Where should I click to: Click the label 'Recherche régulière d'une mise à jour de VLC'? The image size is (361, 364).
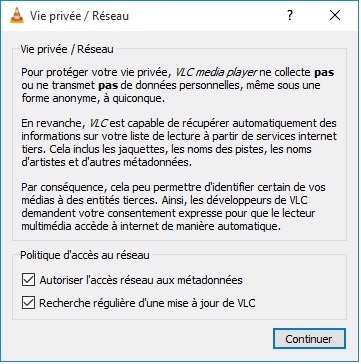tap(147, 303)
